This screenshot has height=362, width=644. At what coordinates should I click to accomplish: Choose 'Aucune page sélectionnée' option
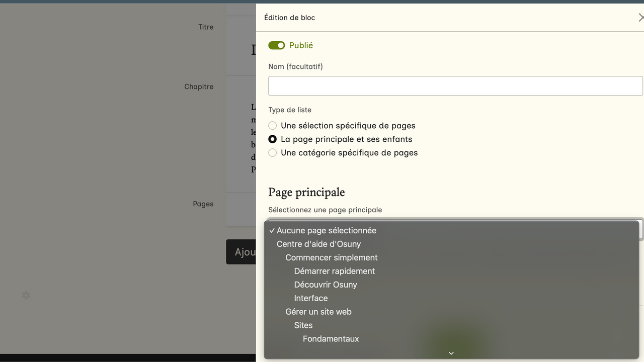pyautogui.click(x=327, y=230)
